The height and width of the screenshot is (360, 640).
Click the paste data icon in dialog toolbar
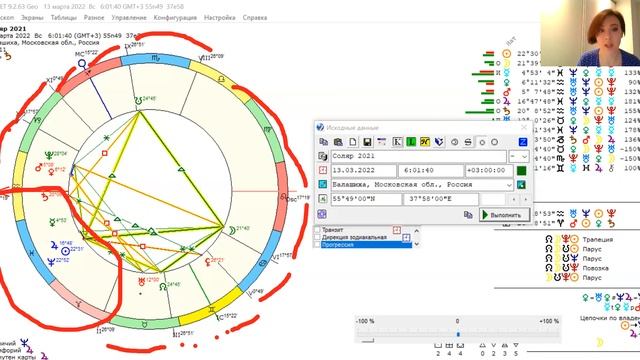(338, 142)
